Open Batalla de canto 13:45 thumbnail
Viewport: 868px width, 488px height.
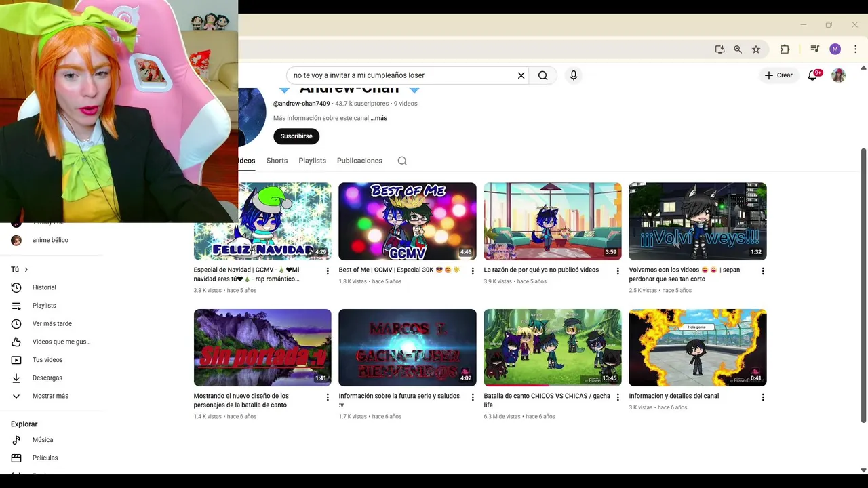(553, 348)
